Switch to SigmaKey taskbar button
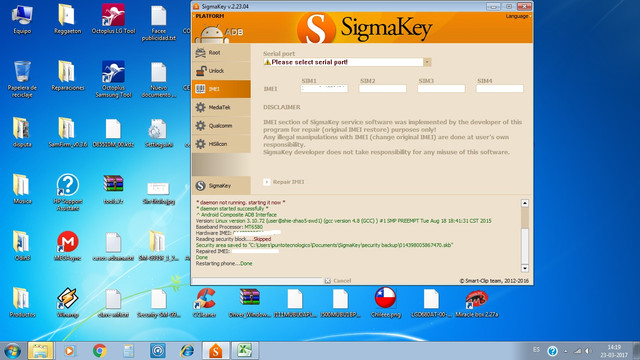Viewport: 640px width, 360px height. (x=216, y=351)
